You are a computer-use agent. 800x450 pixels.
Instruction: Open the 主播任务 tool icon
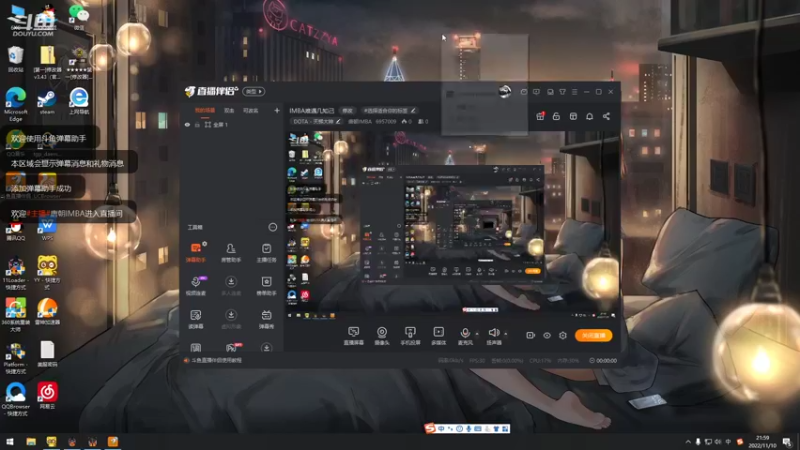[266, 252]
